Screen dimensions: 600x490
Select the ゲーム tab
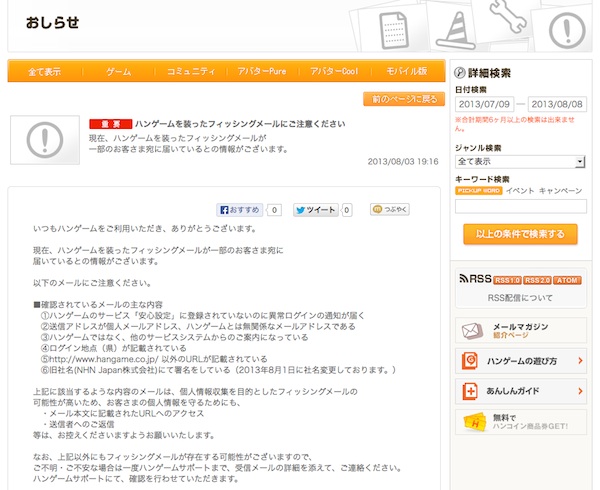pos(119,71)
